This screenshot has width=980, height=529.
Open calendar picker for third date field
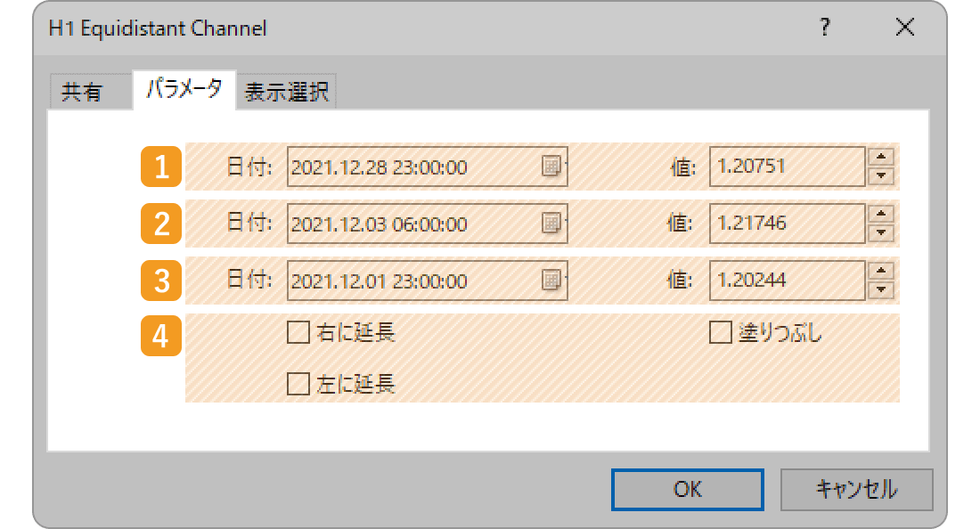click(551, 280)
